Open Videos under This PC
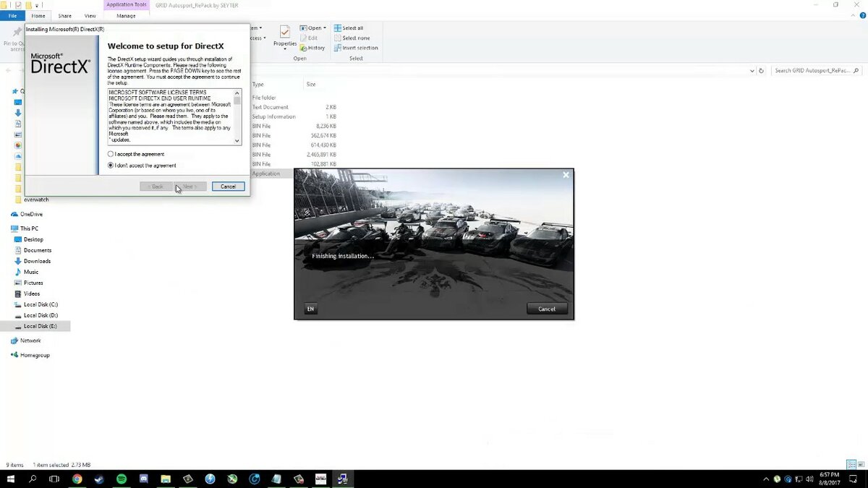The width and height of the screenshot is (868, 488). (x=27, y=294)
